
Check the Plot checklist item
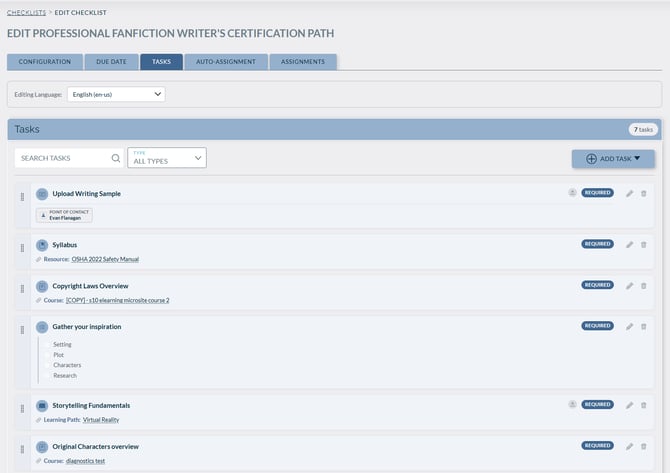coord(47,355)
